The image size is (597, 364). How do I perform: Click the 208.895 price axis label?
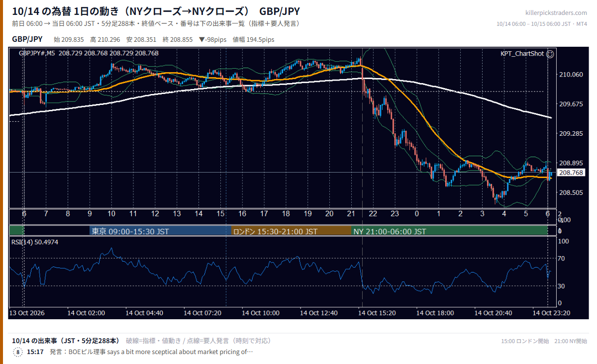pos(571,163)
